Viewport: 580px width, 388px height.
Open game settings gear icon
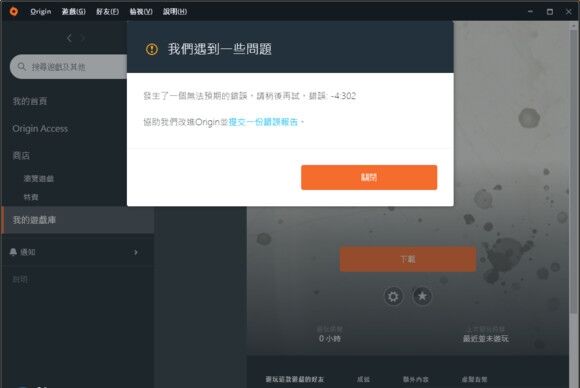pyautogui.click(x=393, y=296)
